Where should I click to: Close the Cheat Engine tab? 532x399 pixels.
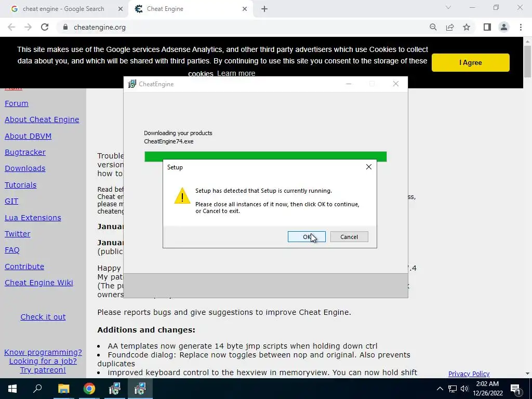click(x=245, y=9)
